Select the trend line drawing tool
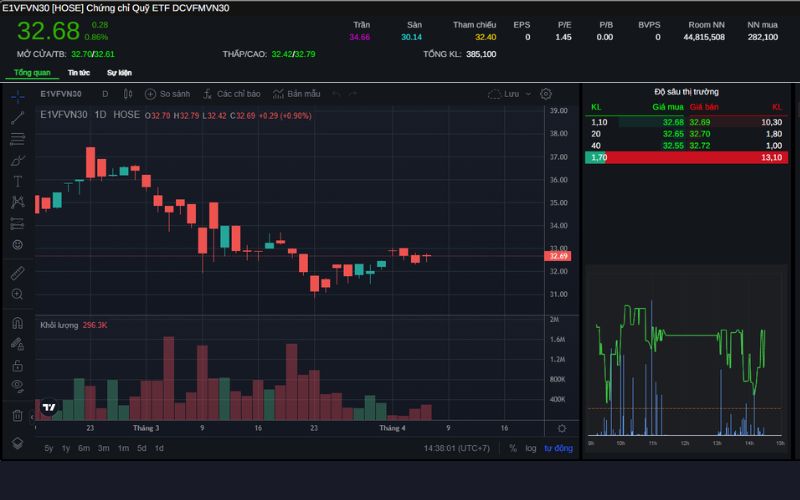This screenshot has height=500, width=800. [x=17, y=118]
